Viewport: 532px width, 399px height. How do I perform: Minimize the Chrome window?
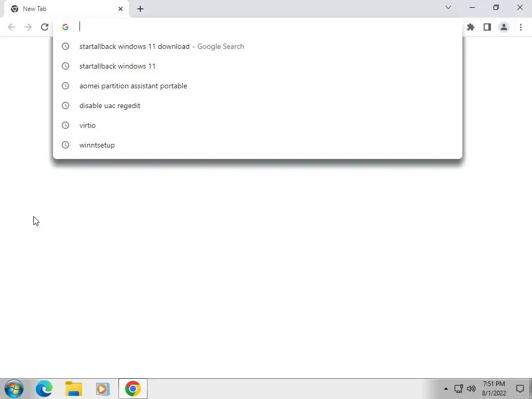coord(472,7)
